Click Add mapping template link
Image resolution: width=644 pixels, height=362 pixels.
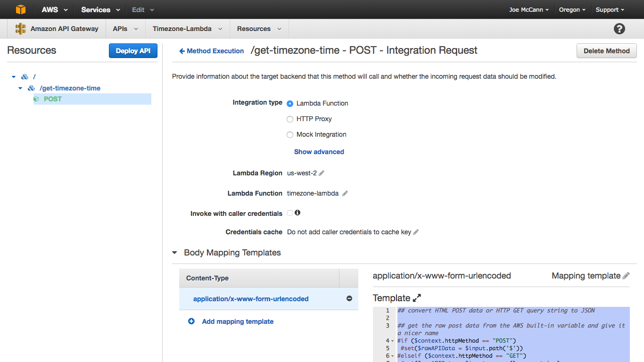pos(238,321)
